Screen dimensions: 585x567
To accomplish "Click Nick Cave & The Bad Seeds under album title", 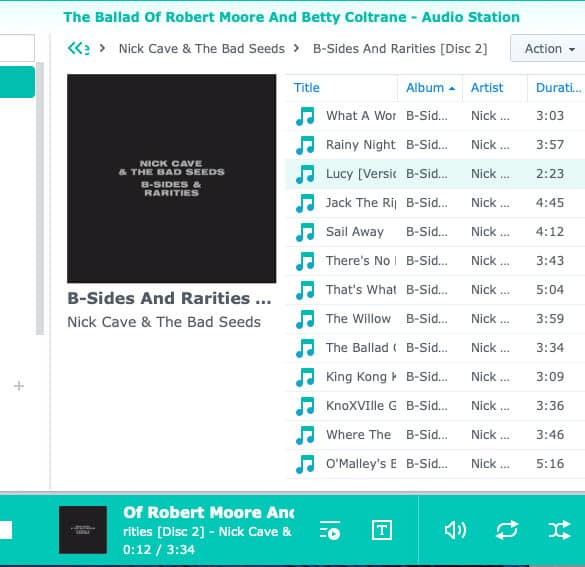I will point(164,322).
